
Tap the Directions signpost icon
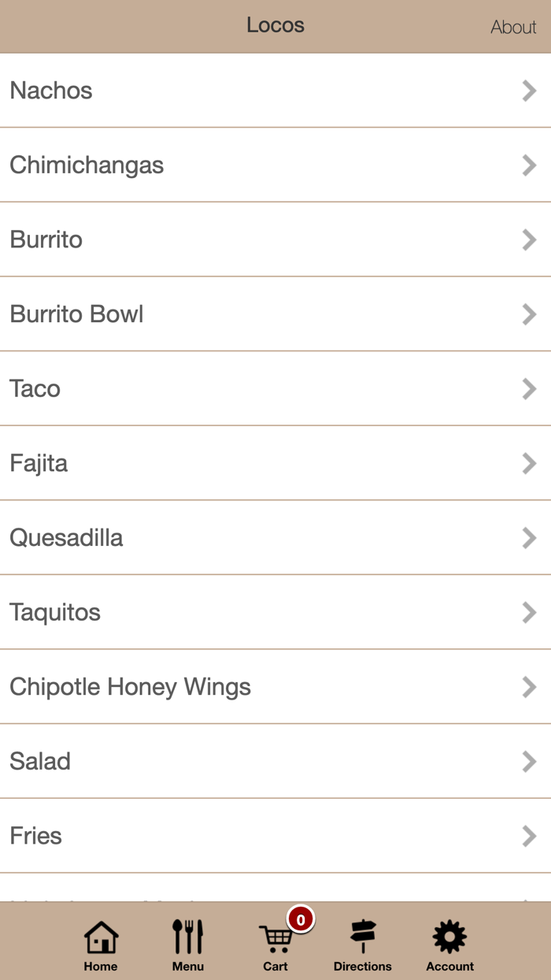point(362,937)
